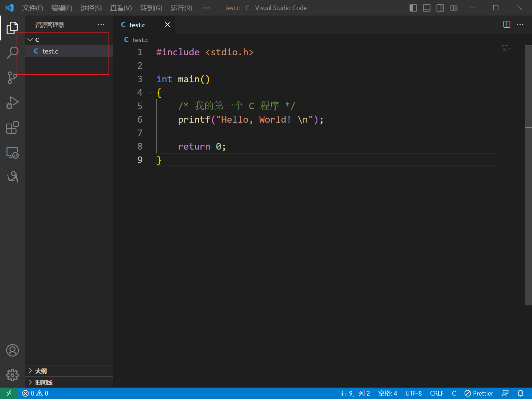Click the test.c breadcrumb above the editor
532x399 pixels.
coord(140,40)
